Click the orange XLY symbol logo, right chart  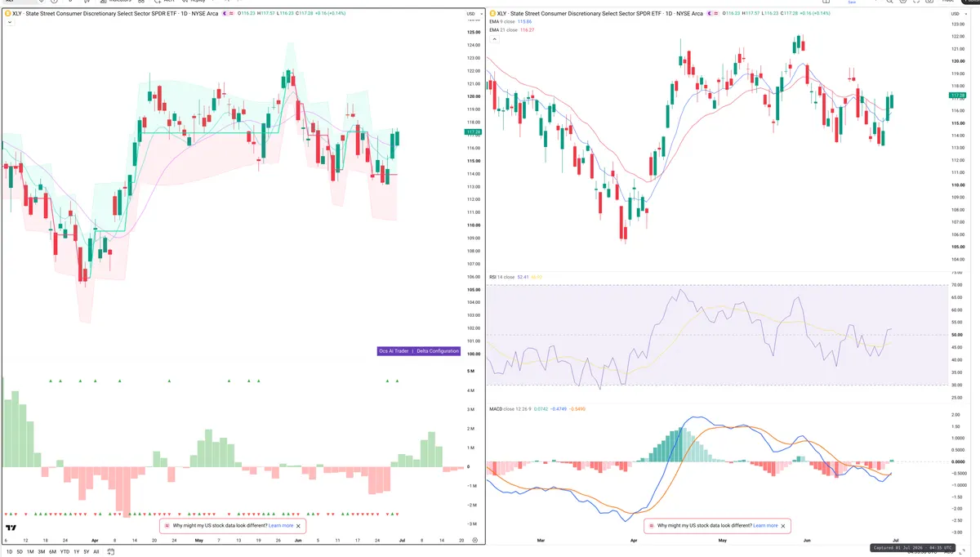pyautogui.click(x=492, y=13)
